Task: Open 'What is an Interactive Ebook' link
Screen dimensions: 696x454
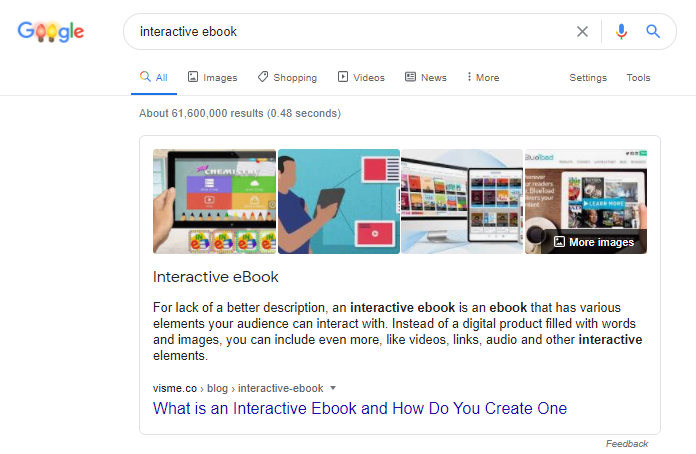Action: 359,408
